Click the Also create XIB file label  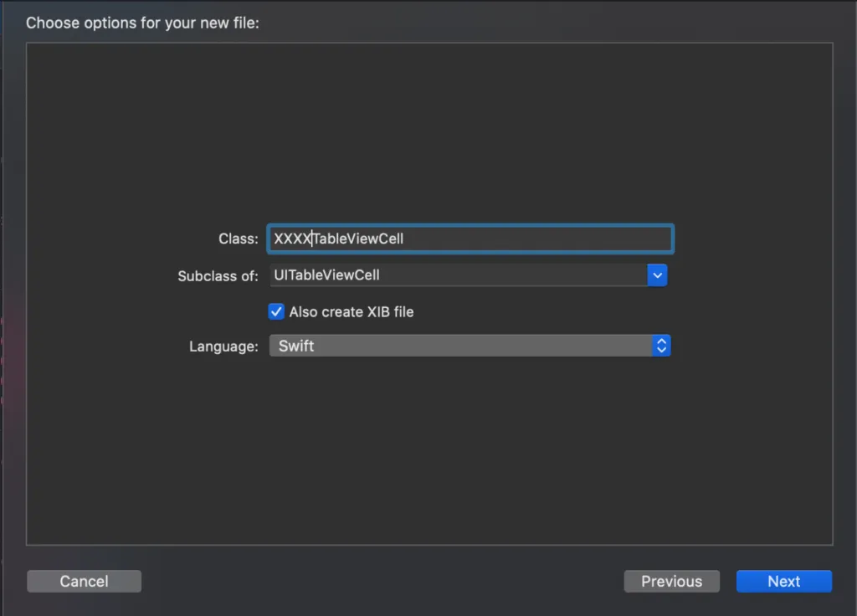352,311
